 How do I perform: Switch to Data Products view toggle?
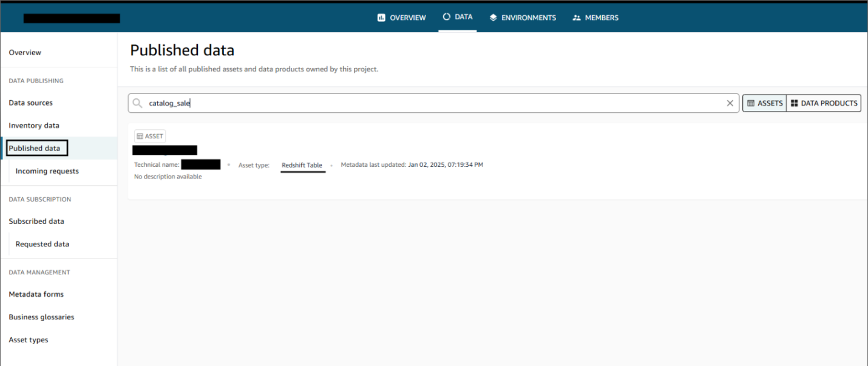pyautogui.click(x=824, y=103)
